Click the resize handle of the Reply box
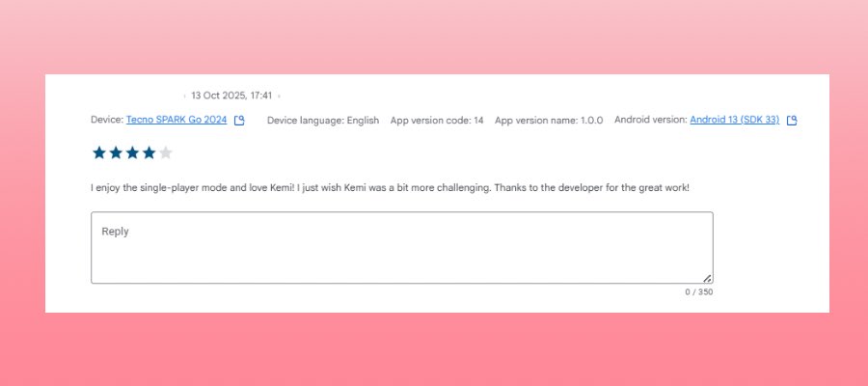868x386 pixels. pyautogui.click(x=707, y=278)
